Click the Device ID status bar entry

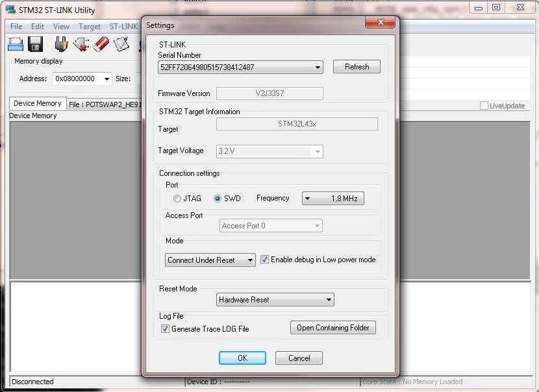click(218, 382)
